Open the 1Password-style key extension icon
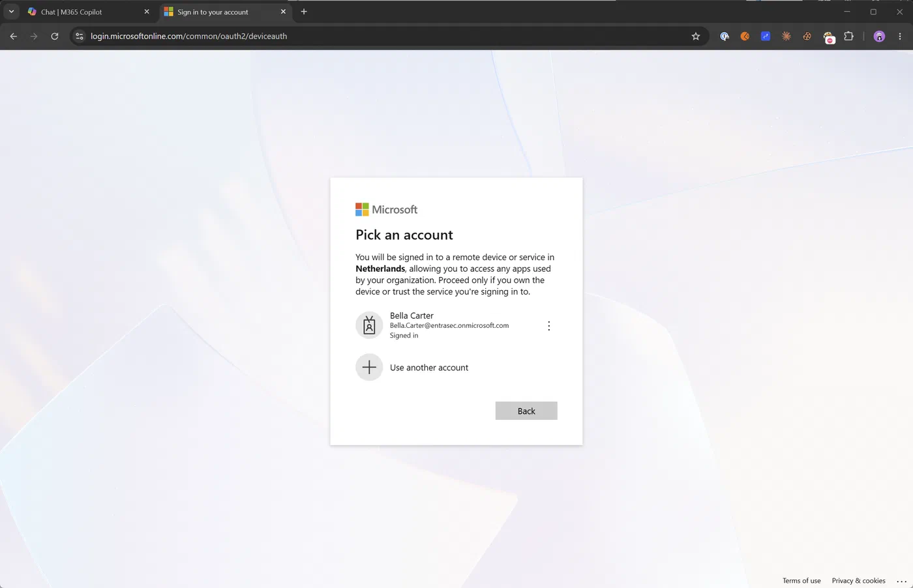 click(x=724, y=37)
